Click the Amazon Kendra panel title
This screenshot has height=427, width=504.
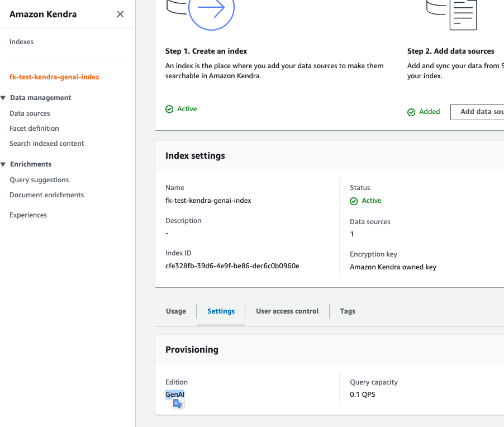(x=43, y=14)
